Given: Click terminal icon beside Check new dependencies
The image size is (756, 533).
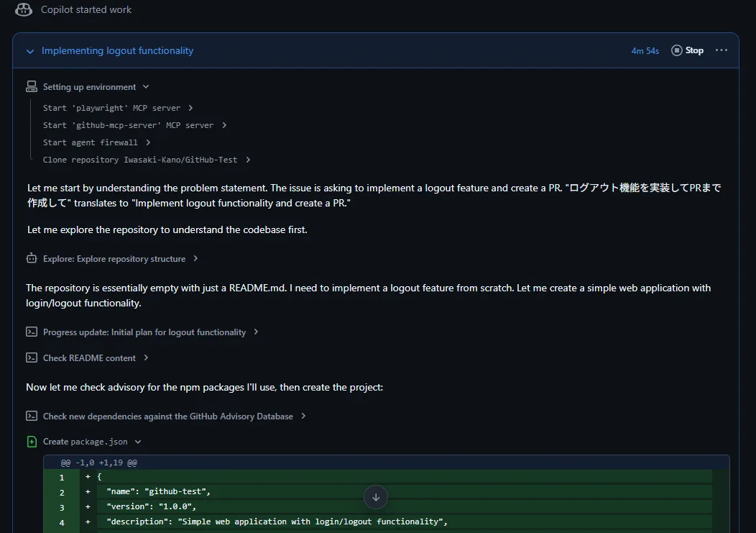Looking at the screenshot, I should click(32, 416).
